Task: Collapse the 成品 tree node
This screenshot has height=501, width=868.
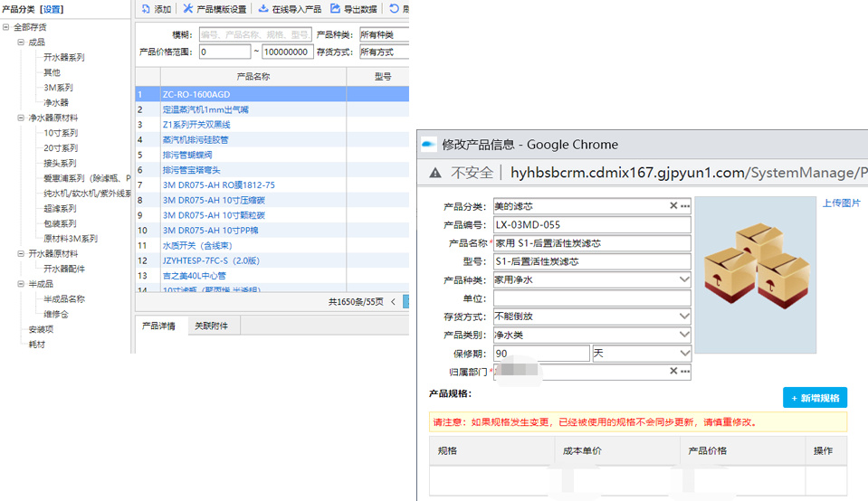Action: click(21, 43)
